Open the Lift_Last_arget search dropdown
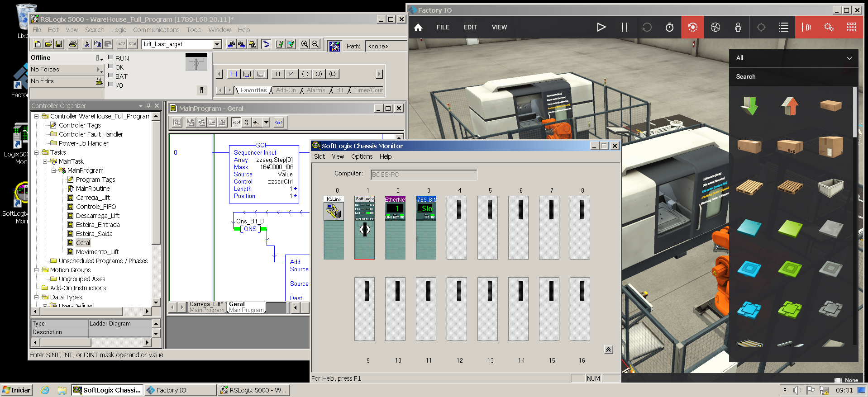868x397 pixels. 217,44
